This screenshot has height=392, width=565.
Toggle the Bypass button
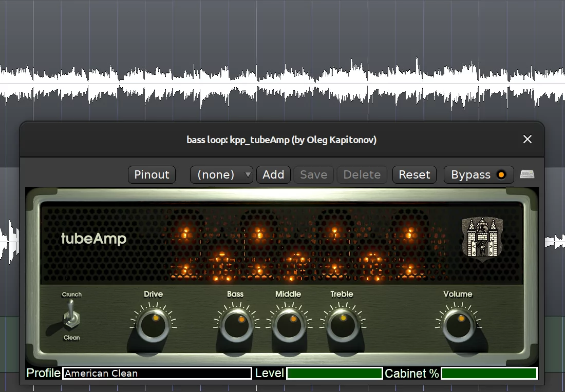(x=479, y=174)
